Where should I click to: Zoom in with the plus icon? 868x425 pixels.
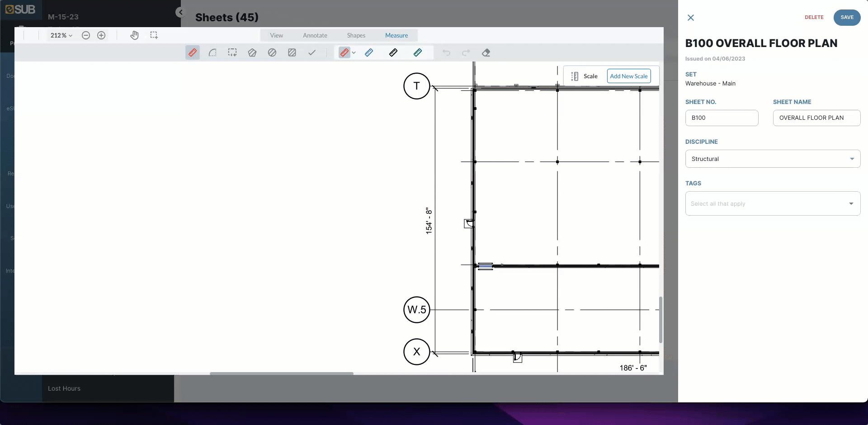101,35
